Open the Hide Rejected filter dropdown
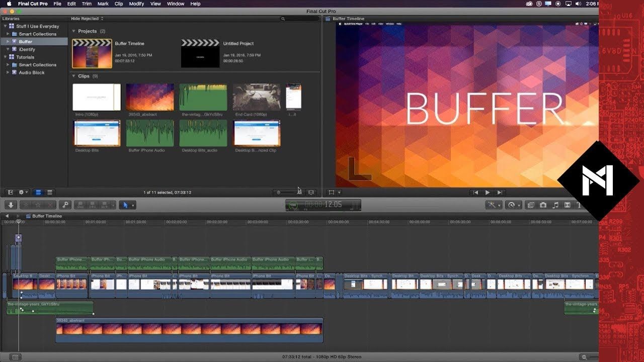 point(87,19)
